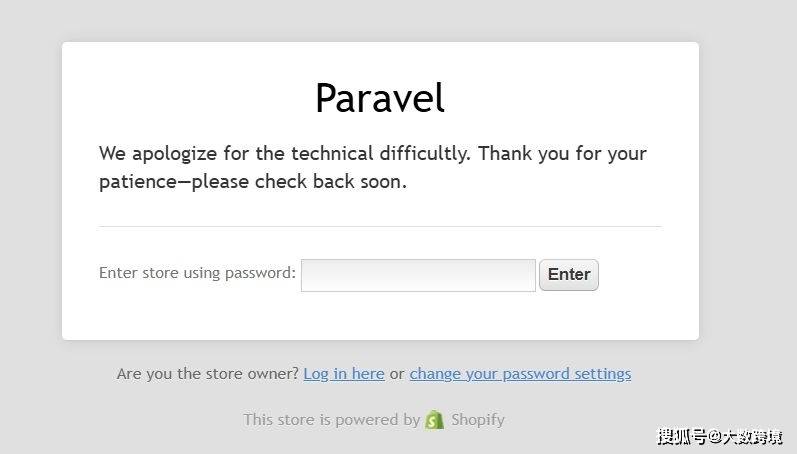Image resolution: width=797 pixels, height=454 pixels.
Task: Click the horizontal divider below the message
Action: (x=380, y=226)
